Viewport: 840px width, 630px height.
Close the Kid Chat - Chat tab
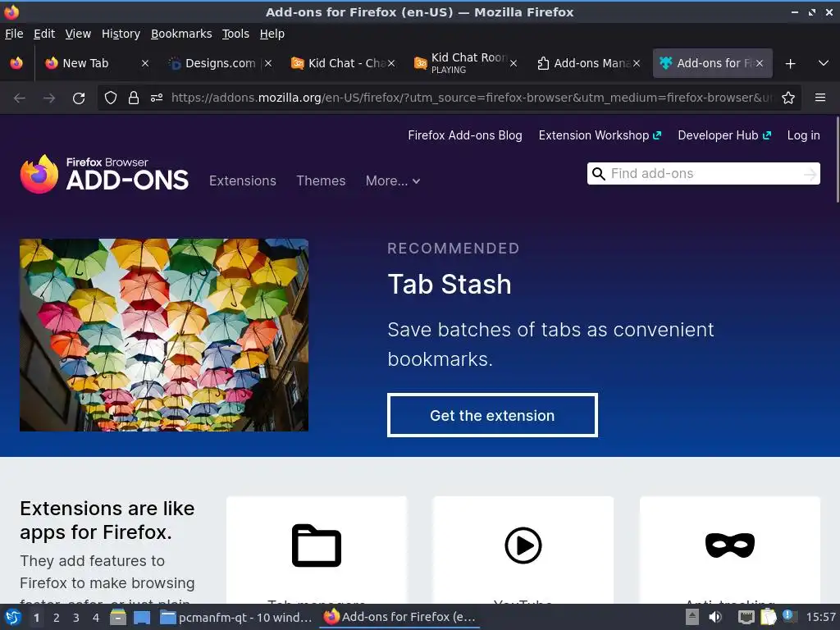point(391,63)
